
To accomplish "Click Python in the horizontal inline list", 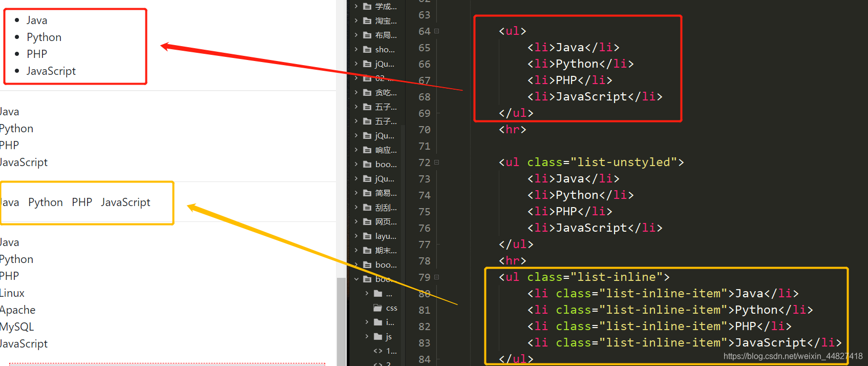I will click(x=46, y=202).
